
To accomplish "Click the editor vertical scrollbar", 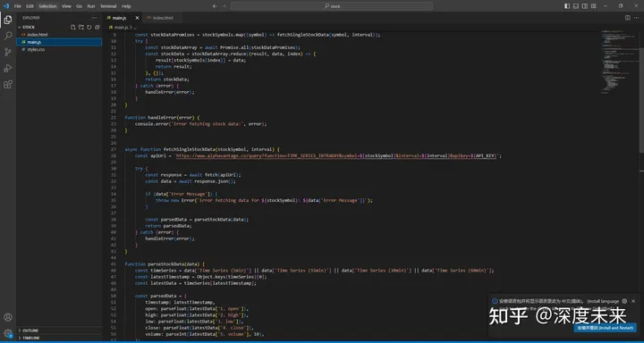I will tap(641, 101).
